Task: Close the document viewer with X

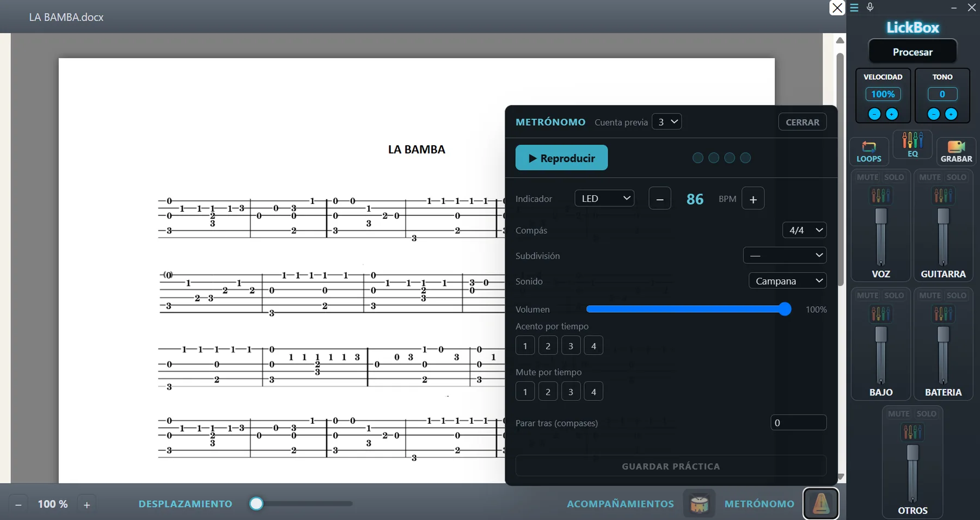Action: (837, 8)
